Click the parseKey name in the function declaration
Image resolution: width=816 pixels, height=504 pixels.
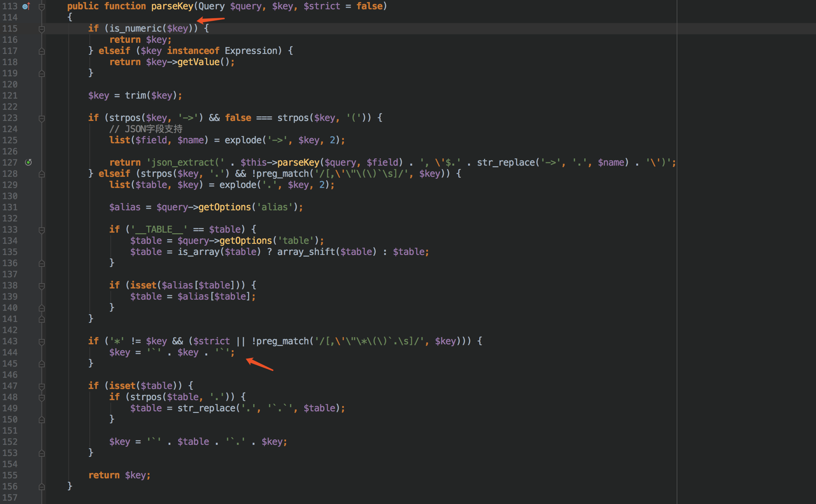click(172, 6)
